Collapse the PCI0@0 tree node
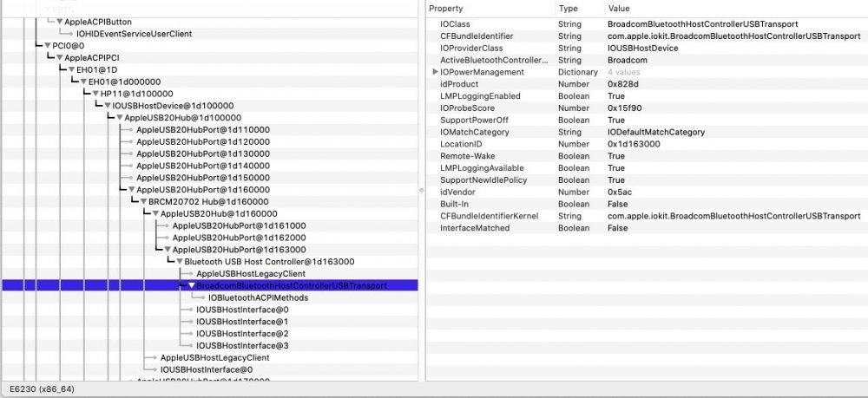Screen dimensions: 868x398 (x=48, y=45)
